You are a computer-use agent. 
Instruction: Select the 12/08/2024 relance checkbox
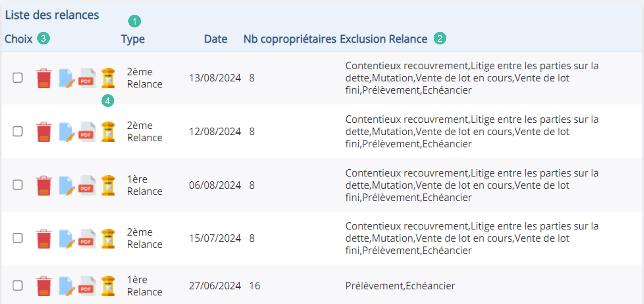pos(18,131)
